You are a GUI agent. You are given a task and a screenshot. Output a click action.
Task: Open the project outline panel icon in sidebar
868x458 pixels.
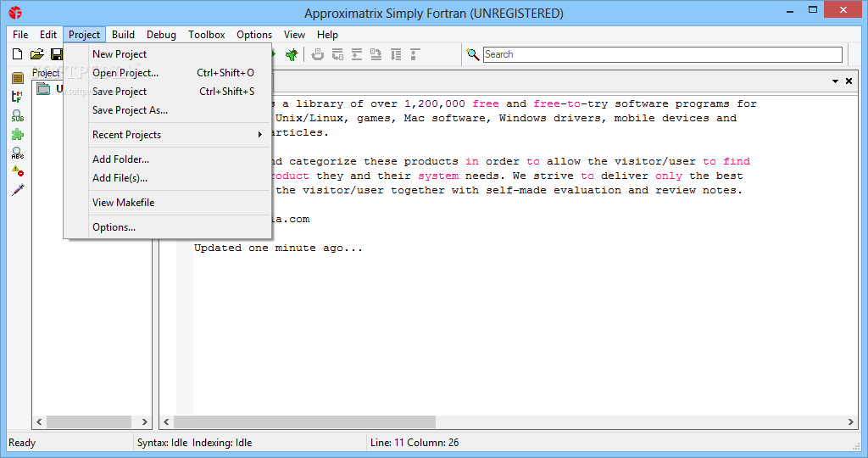click(x=18, y=78)
